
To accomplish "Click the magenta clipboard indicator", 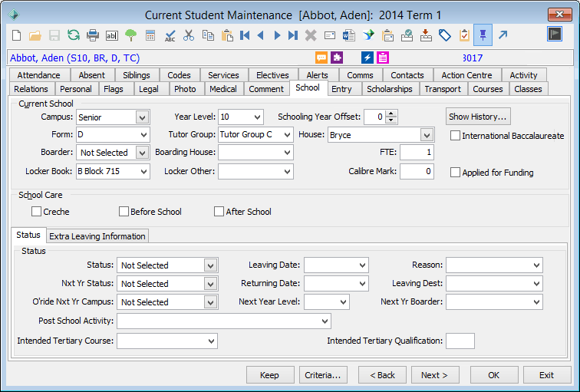I will (x=383, y=58).
